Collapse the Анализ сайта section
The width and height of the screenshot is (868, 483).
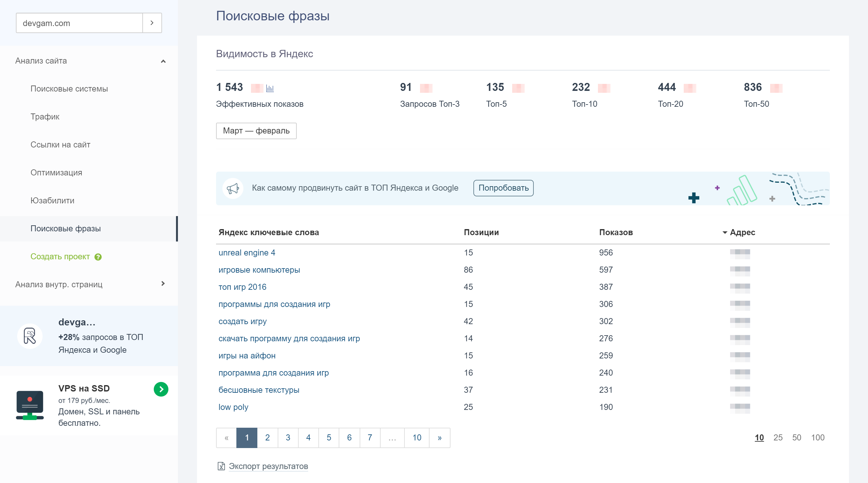coord(163,61)
